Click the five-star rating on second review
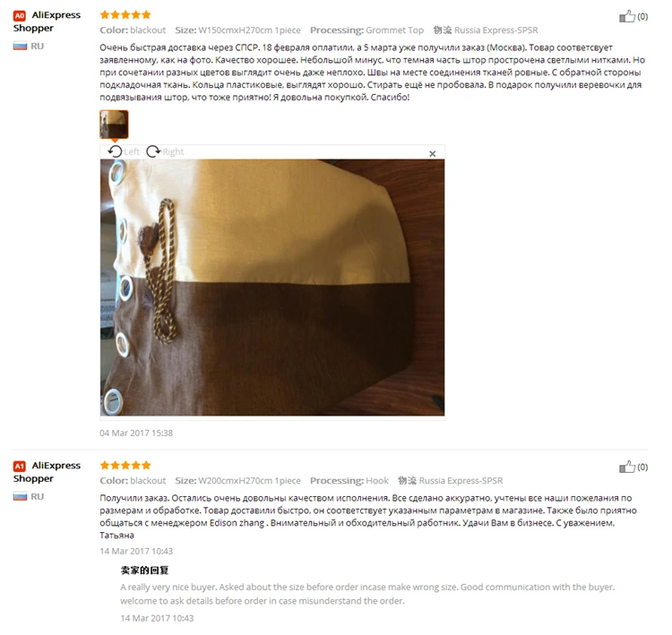This screenshot has height=635, width=672. 125,466
